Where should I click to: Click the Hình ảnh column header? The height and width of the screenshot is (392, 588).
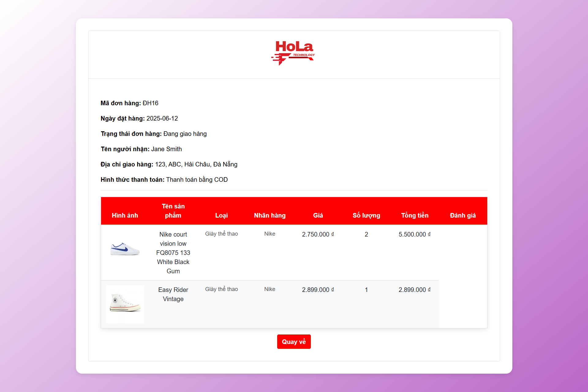(x=125, y=215)
